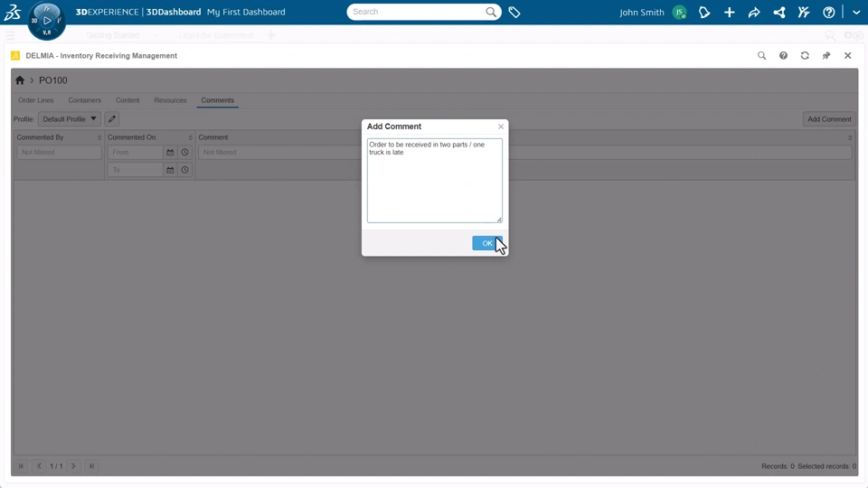Click the PO100 breadcrumb
868x488 pixels.
pos(53,80)
